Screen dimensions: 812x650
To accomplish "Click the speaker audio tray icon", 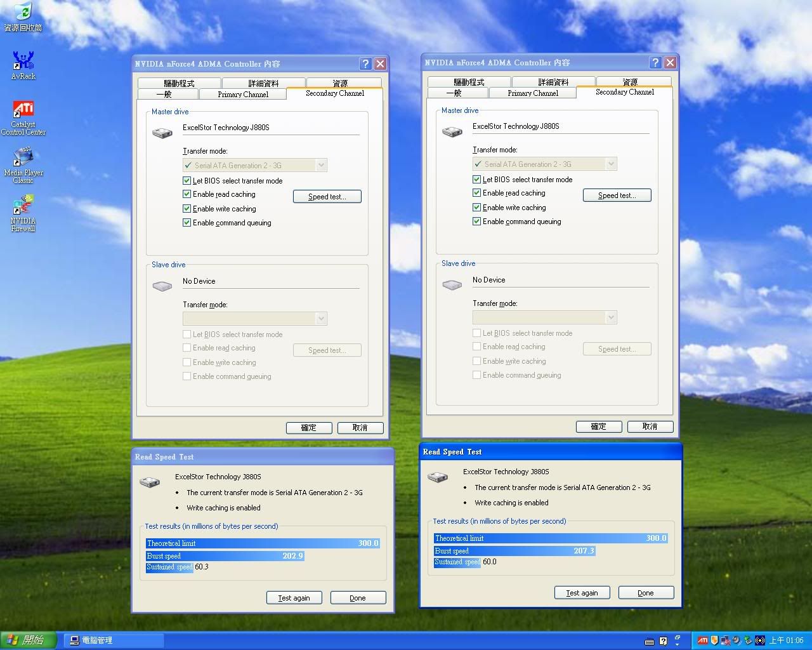I will [737, 640].
